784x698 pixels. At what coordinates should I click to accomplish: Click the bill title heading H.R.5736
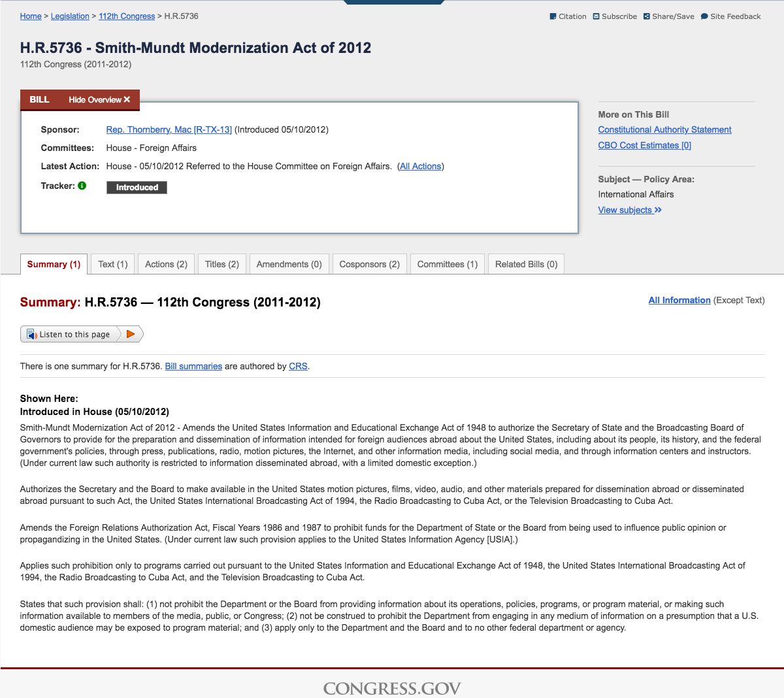tap(195, 48)
